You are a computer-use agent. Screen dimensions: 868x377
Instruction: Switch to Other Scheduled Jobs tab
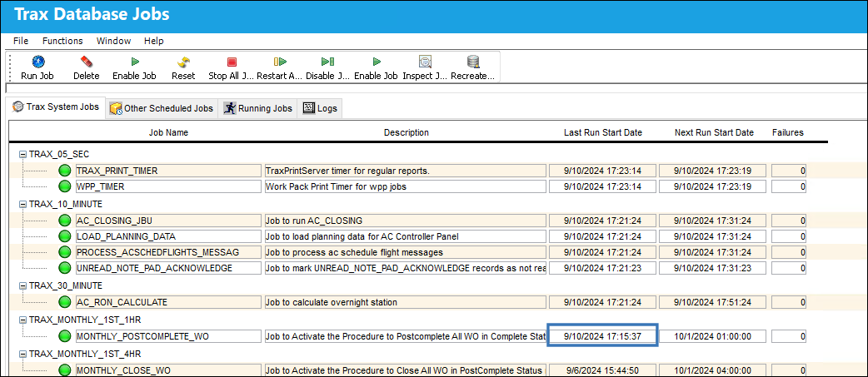[x=162, y=108]
